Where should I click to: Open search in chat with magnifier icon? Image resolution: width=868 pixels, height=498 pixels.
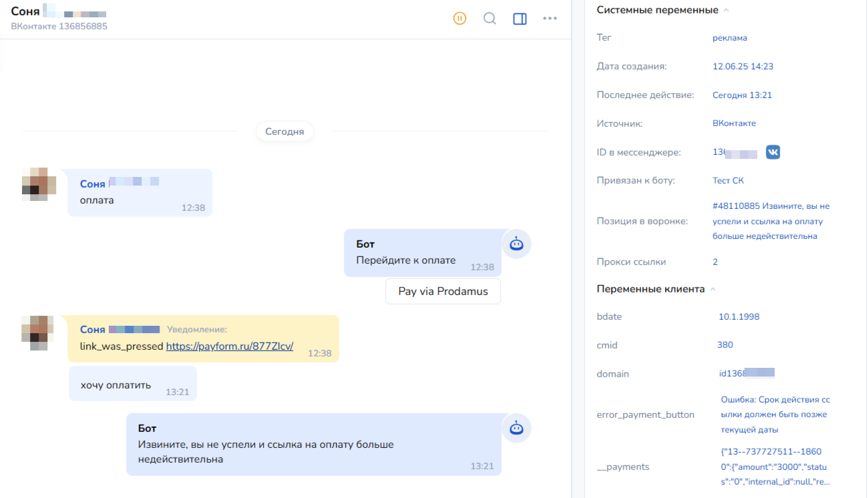point(490,19)
